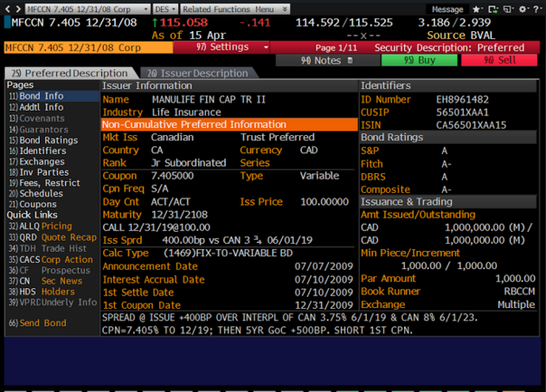
Task: Click the export window icon
Action: tap(492, 10)
